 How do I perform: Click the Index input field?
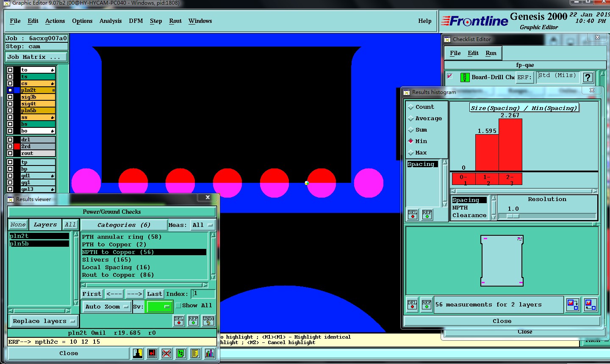[x=204, y=294]
